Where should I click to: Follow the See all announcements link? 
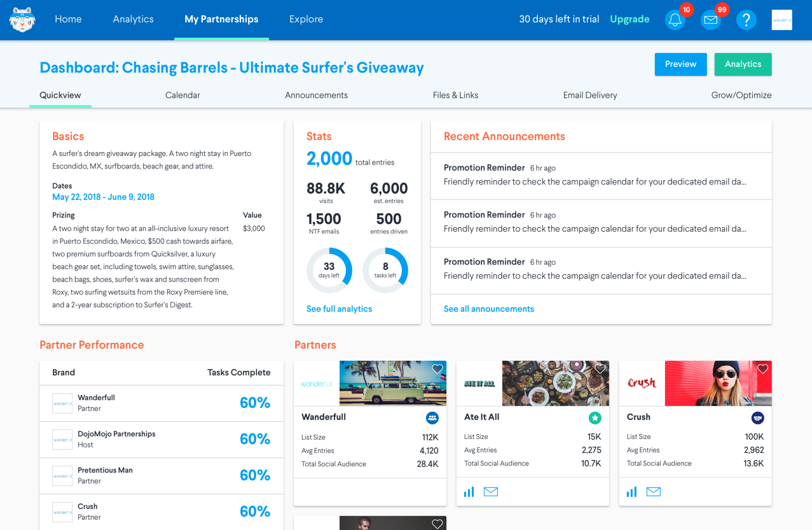pyautogui.click(x=488, y=309)
